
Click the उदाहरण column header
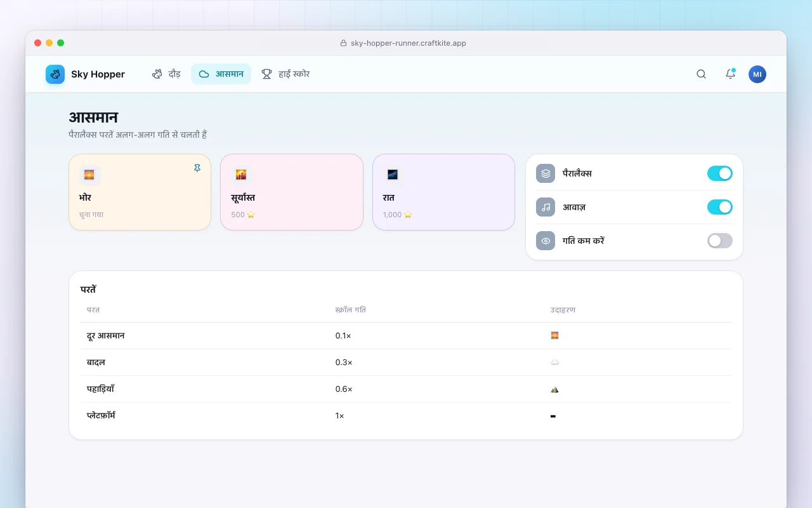pos(563,310)
